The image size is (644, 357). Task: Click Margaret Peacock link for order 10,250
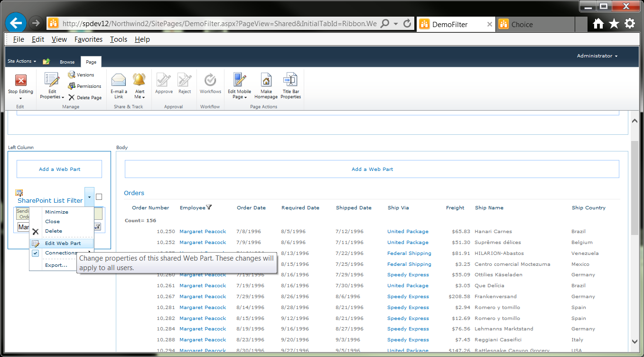(203, 232)
